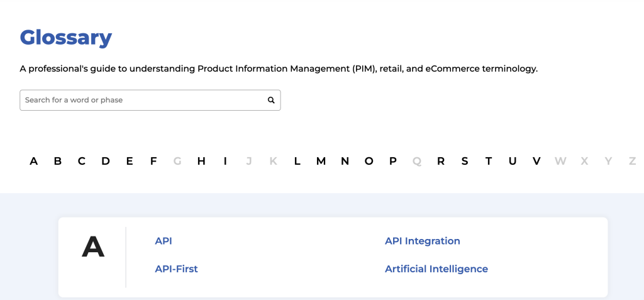Image resolution: width=644 pixels, height=300 pixels.
Task: Jump to letter V section
Action: 536,161
